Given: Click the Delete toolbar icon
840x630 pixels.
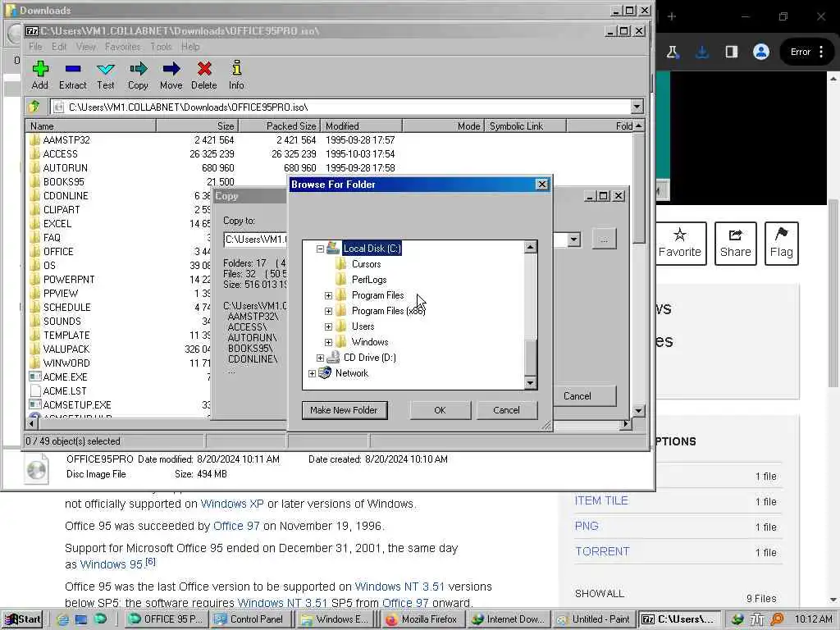Looking at the screenshot, I should [204, 75].
